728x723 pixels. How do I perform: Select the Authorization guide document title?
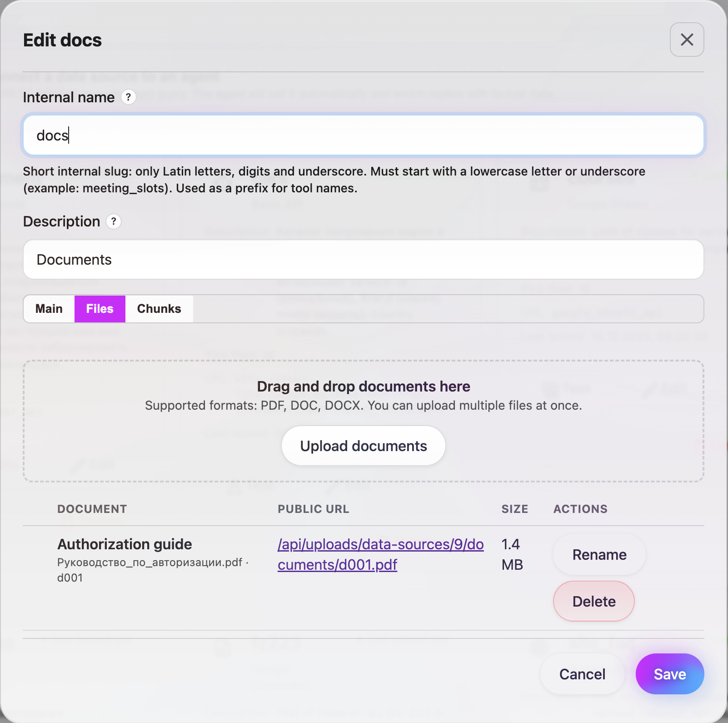(x=125, y=544)
